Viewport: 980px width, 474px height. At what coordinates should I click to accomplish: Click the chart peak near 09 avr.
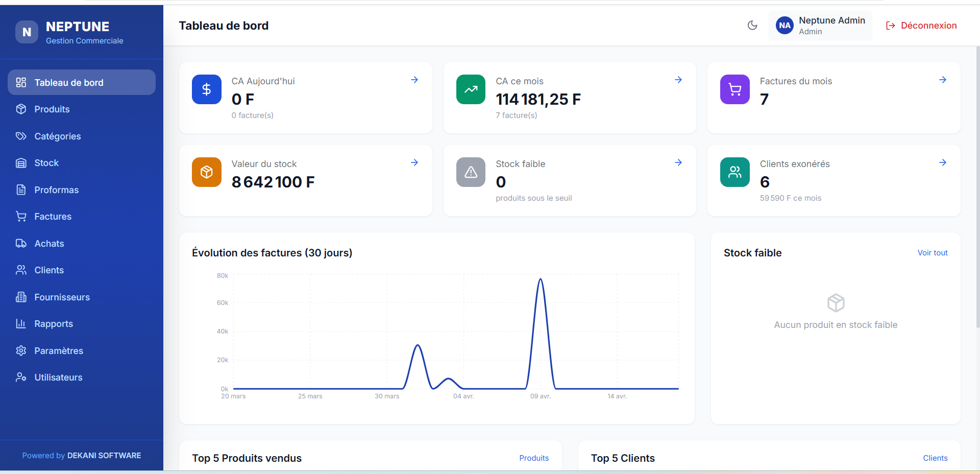(540, 280)
